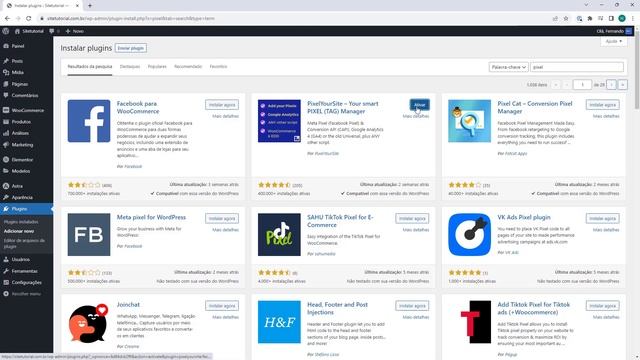640x360 pixels.
Task: Switch to the Favoritos tab
Action: [x=218, y=67]
